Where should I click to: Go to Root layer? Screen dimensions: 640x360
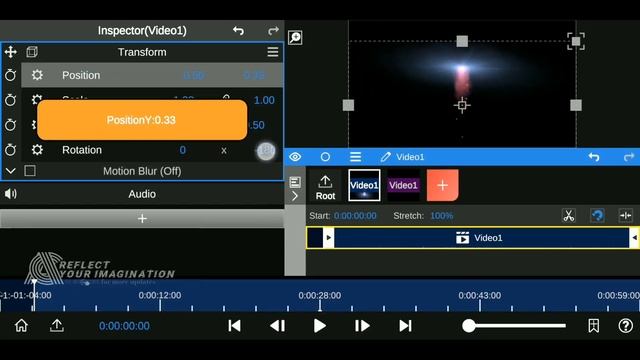tap(325, 187)
